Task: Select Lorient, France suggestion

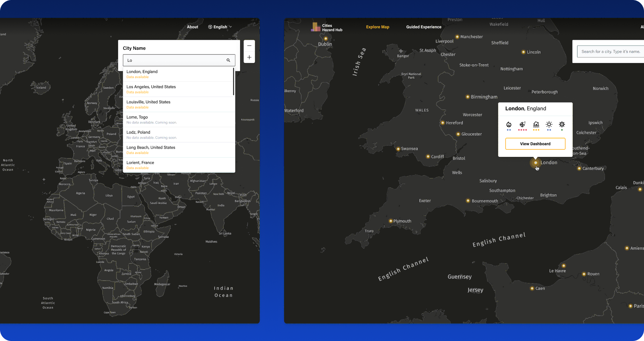Action: tap(179, 165)
